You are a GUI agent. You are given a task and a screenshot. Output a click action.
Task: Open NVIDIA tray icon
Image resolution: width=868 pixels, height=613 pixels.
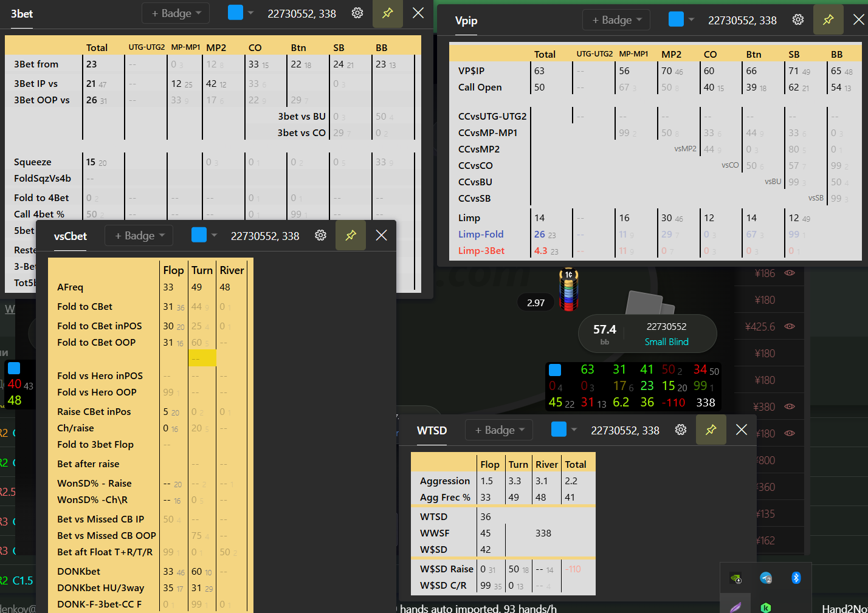(x=735, y=578)
